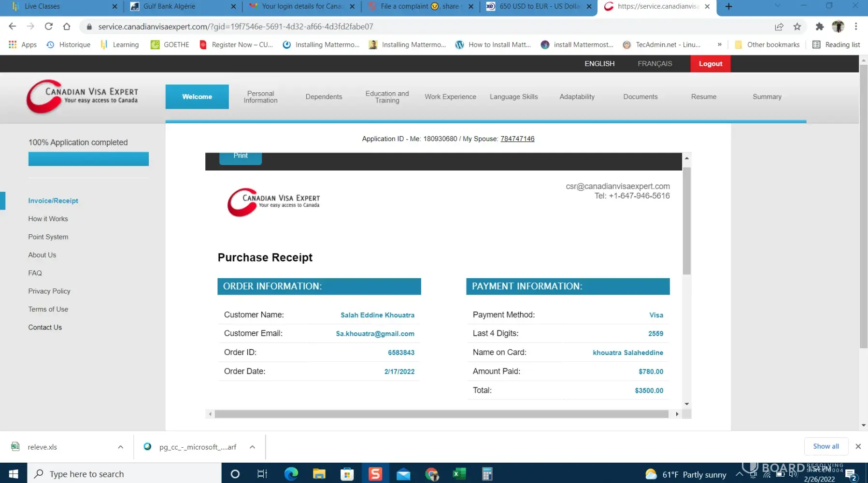Close the downloads bar
Image resolution: width=868 pixels, height=483 pixels.
858,446
